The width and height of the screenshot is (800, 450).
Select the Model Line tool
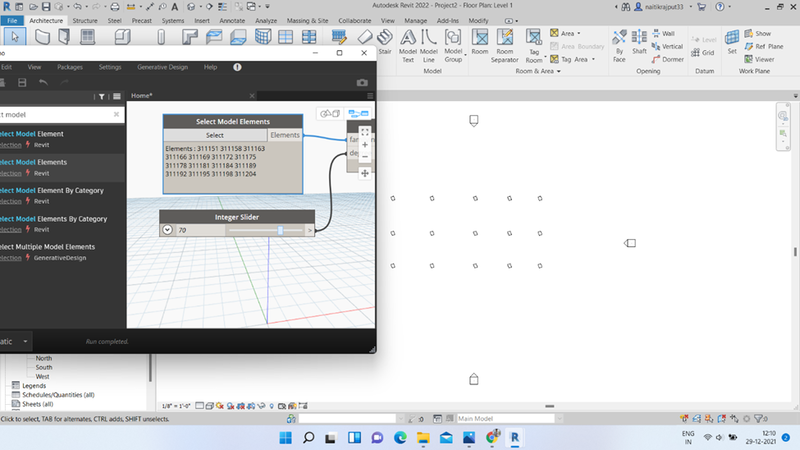click(429, 46)
